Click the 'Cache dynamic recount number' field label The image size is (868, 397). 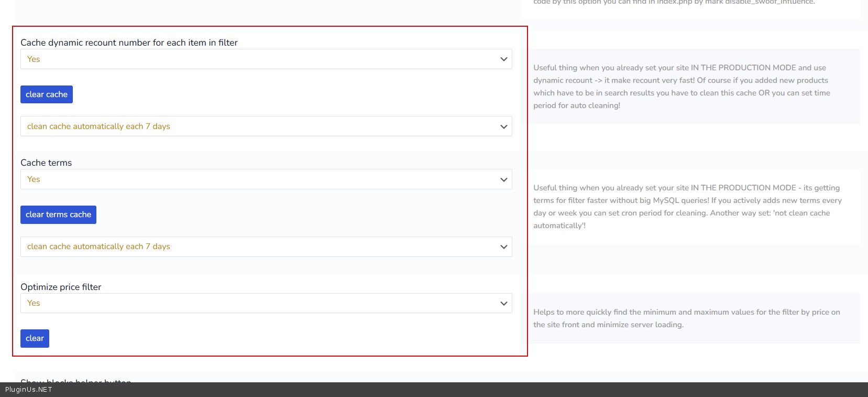point(129,42)
